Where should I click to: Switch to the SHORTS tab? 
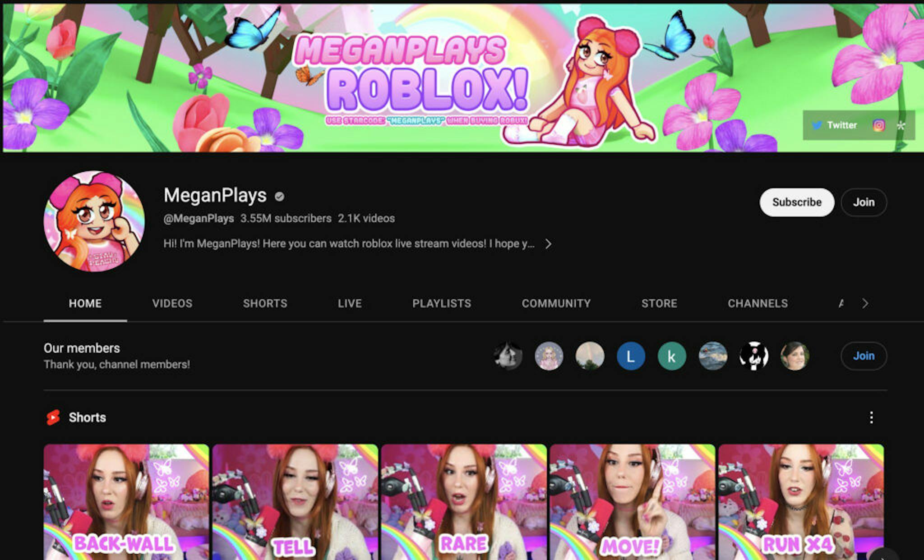[265, 303]
